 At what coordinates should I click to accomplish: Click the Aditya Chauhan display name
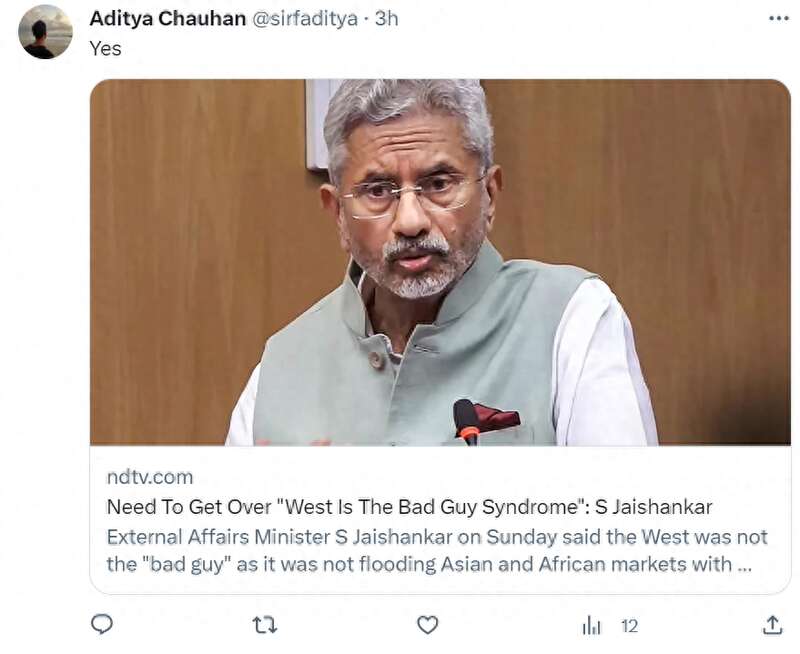tap(167, 18)
